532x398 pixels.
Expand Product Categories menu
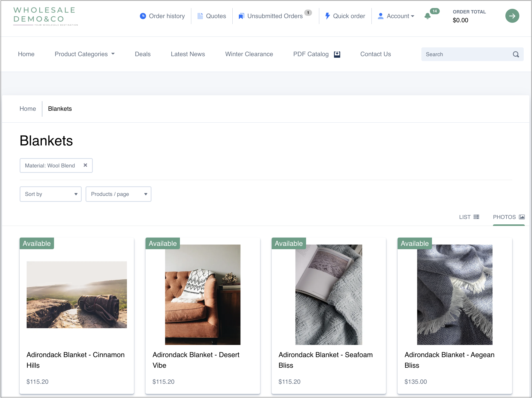coord(85,54)
